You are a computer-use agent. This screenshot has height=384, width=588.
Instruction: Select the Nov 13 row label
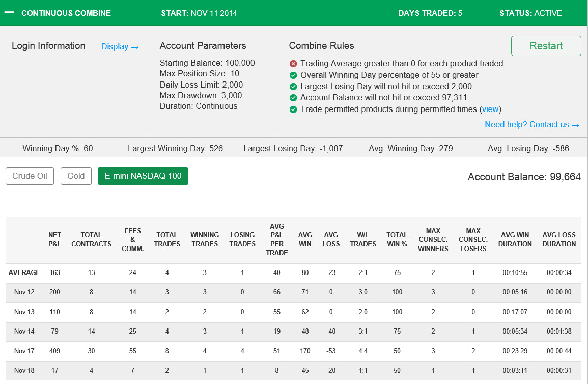click(x=24, y=312)
